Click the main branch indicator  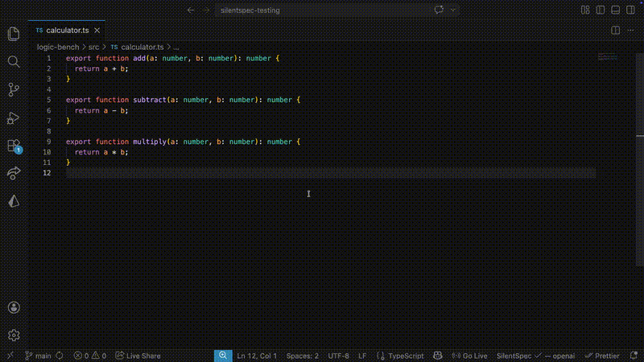click(38, 356)
